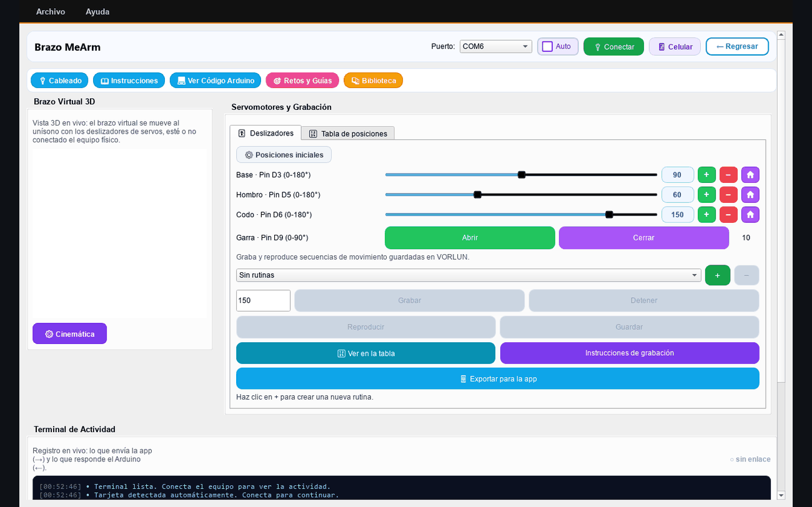Click Ver en la tabla
This screenshot has width=812, height=507.
click(365, 353)
